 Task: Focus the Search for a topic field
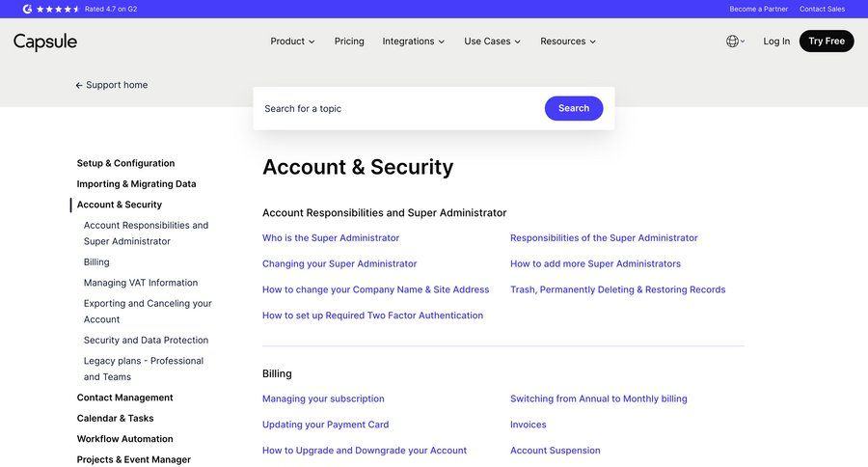coord(395,109)
